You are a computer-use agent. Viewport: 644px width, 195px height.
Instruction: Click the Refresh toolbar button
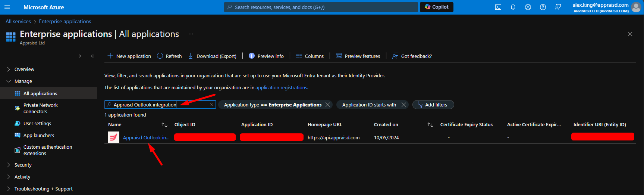pos(169,56)
